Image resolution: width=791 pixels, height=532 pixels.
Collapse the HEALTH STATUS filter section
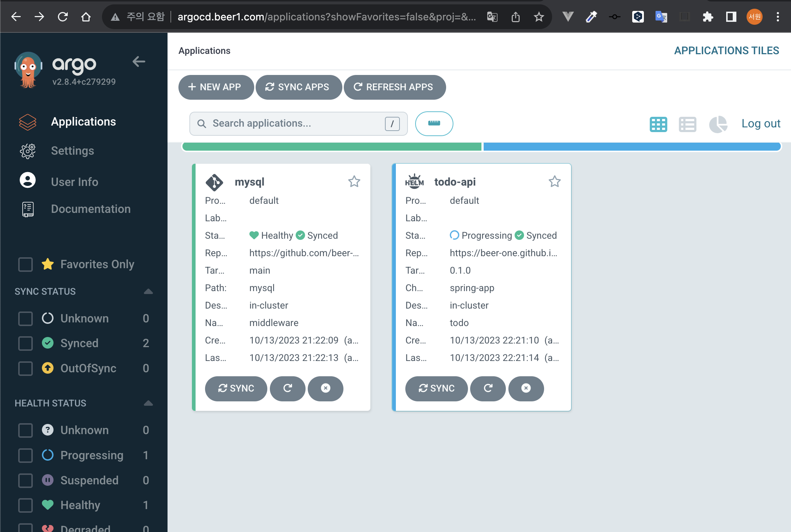pyautogui.click(x=148, y=403)
